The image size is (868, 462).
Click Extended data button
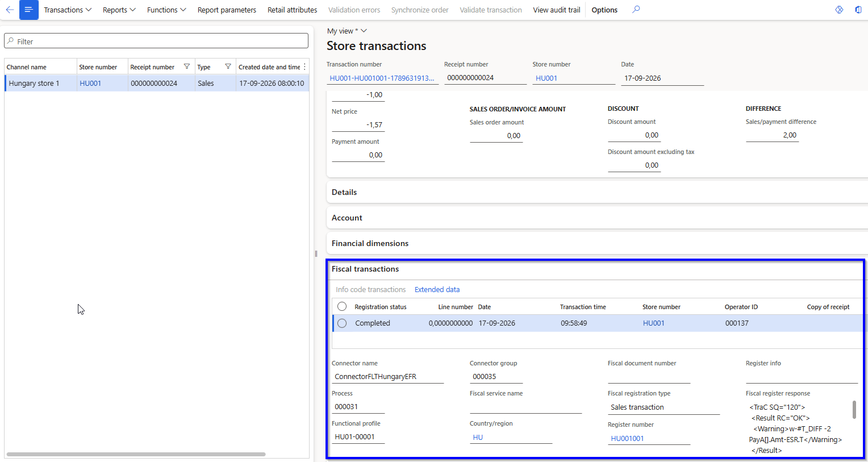pos(437,289)
